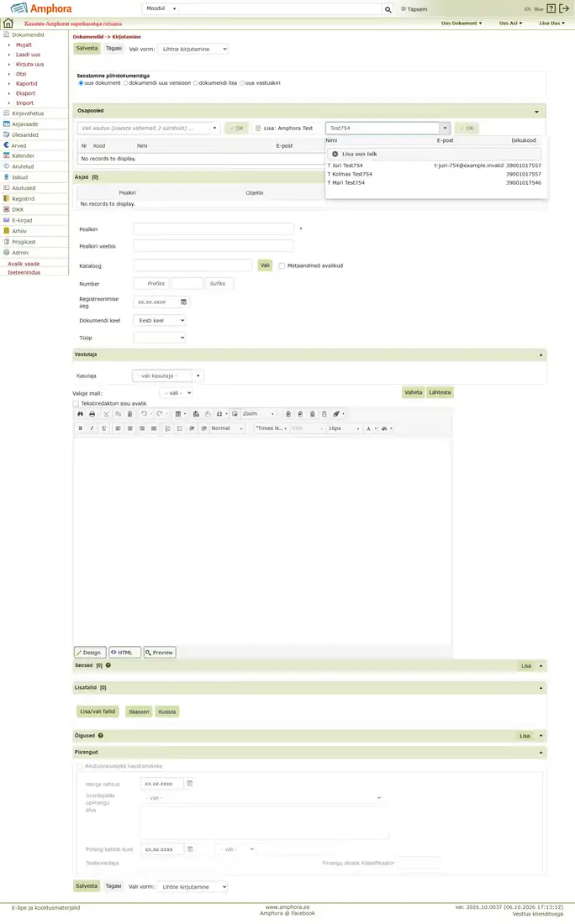Print the editor content
The height and width of the screenshot is (924, 575).
(x=92, y=413)
